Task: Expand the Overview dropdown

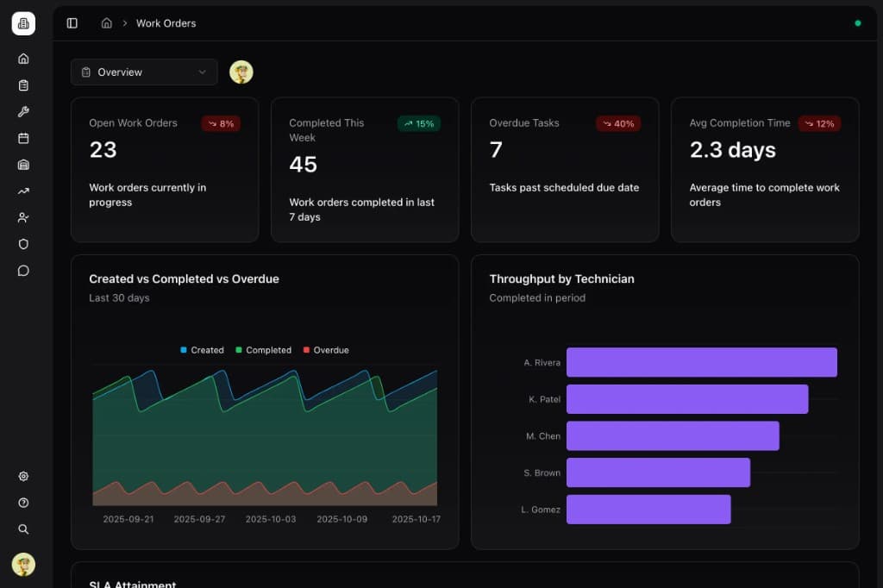Action: pyautogui.click(x=144, y=72)
